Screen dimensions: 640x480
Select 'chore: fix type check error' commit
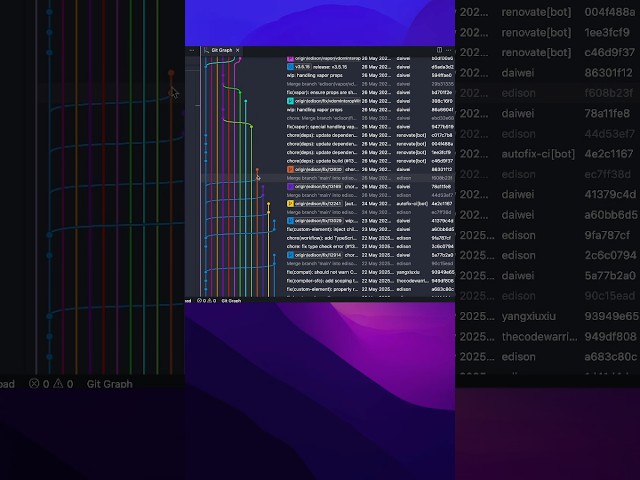coord(322,247)
